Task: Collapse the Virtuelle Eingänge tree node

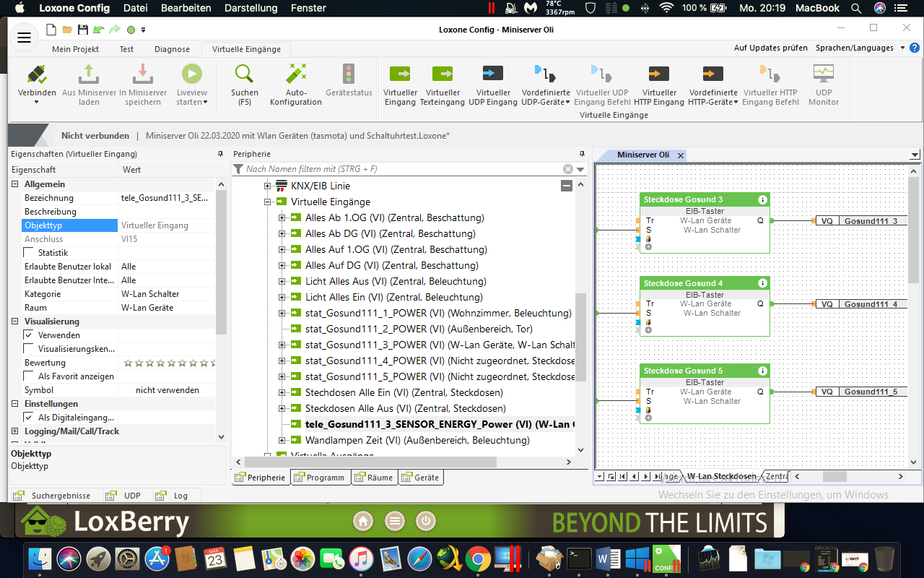Action: 268,202
